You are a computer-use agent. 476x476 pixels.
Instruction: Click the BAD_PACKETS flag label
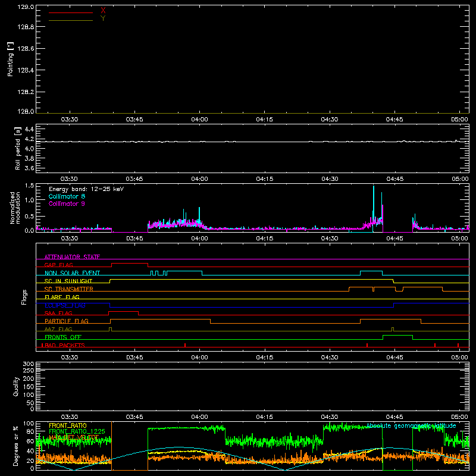pyautogui.click(x=64, y=345)
